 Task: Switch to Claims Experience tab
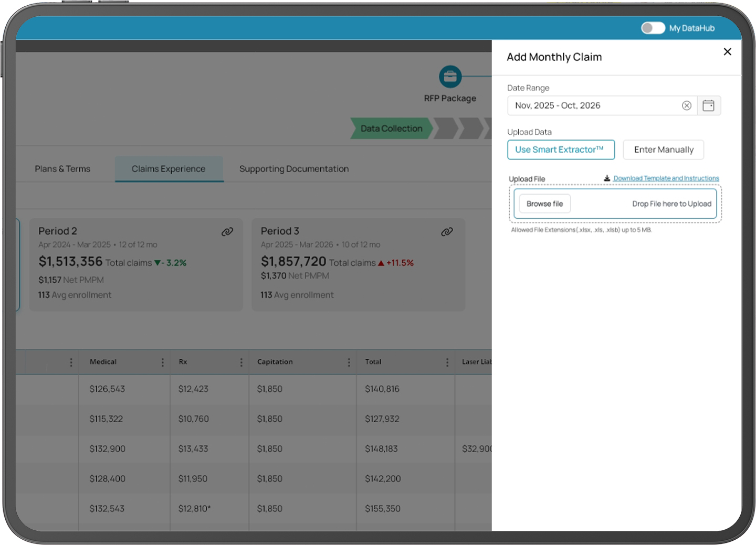(169, 169)
